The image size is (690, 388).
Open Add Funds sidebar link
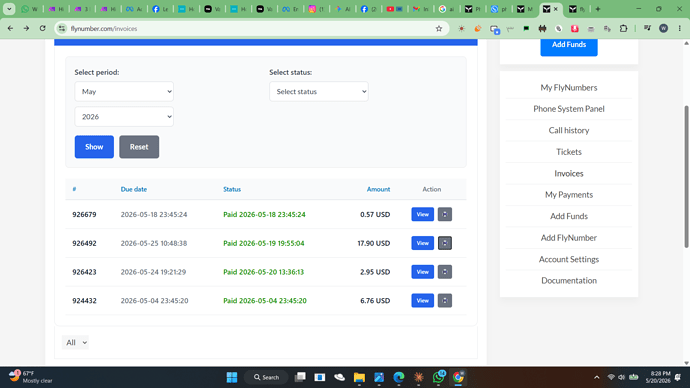click(x=569, y=216)
